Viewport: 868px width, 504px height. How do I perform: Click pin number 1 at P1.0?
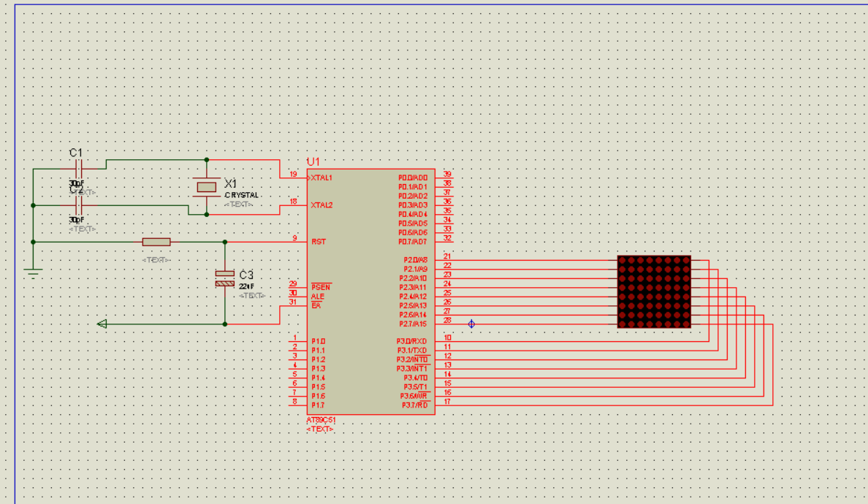click(x=295, y=337)
